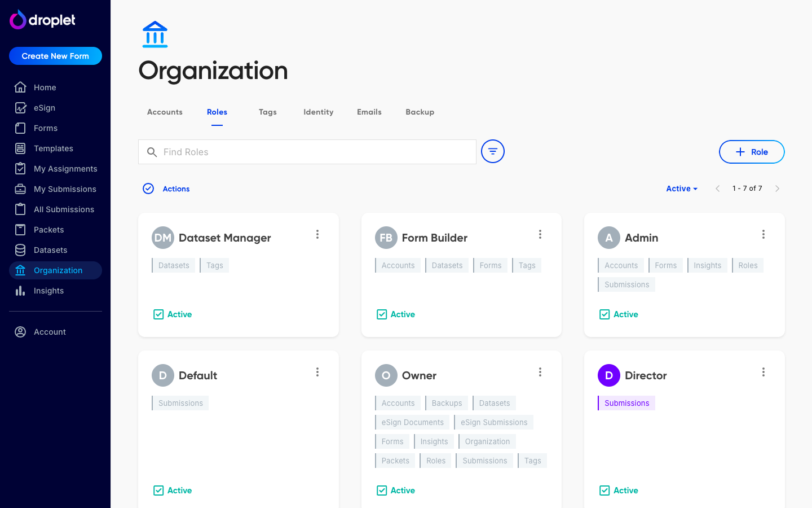This screenshot has width=812, height=508.
Task: Toggle Active checkbox on Form Builder card
Action: 382,314
